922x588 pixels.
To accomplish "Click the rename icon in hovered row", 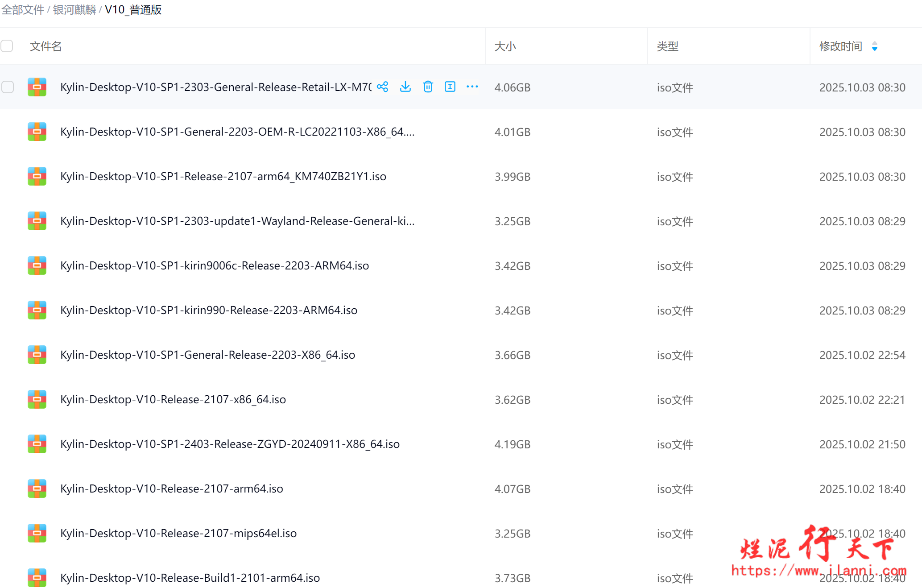I will click(x=450, y=87).
